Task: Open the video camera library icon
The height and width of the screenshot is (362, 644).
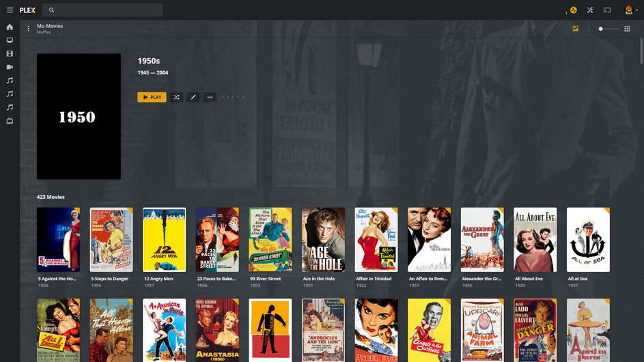Action: [x=10, y=67]
